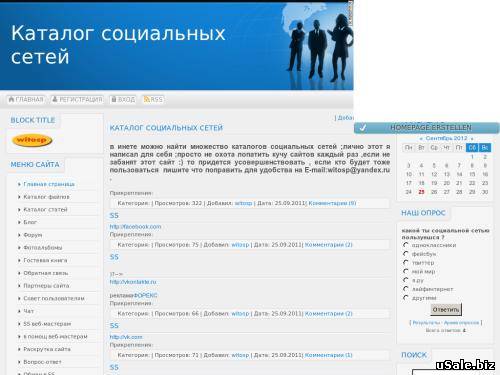Open Раскрутка сайта in site menu
Viewport: 500px width, 375px height.
pyautogui.click(x=47, y=349)
